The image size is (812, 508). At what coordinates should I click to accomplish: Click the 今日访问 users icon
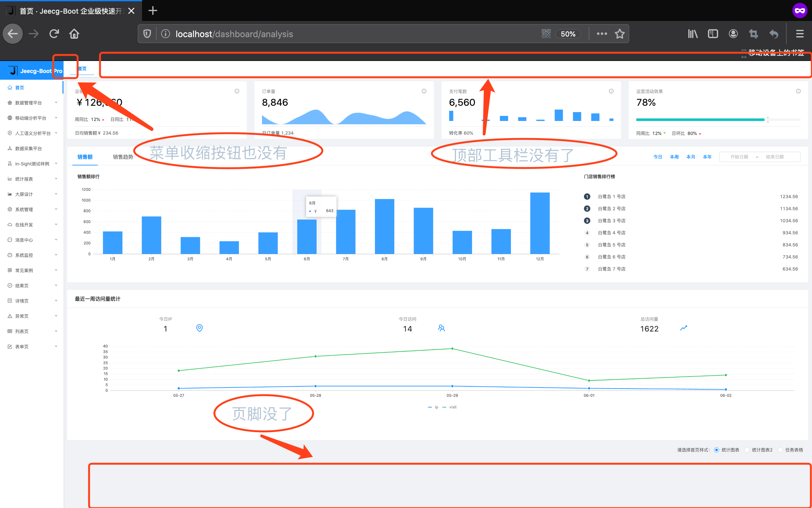[442, 328]
